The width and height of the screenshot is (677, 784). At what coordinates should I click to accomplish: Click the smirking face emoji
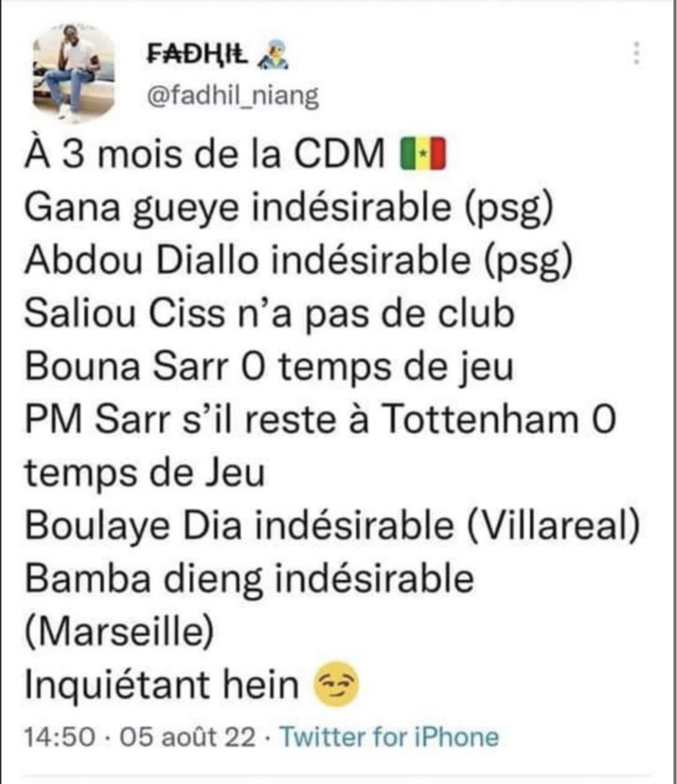337,684
